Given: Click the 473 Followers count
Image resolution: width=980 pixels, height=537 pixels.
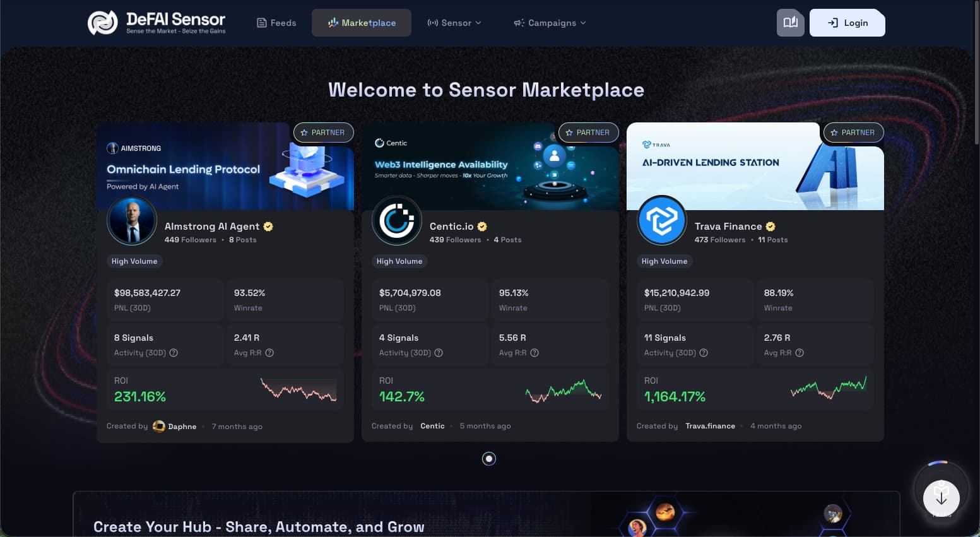Looking at the screenshot, I should 720,240.
